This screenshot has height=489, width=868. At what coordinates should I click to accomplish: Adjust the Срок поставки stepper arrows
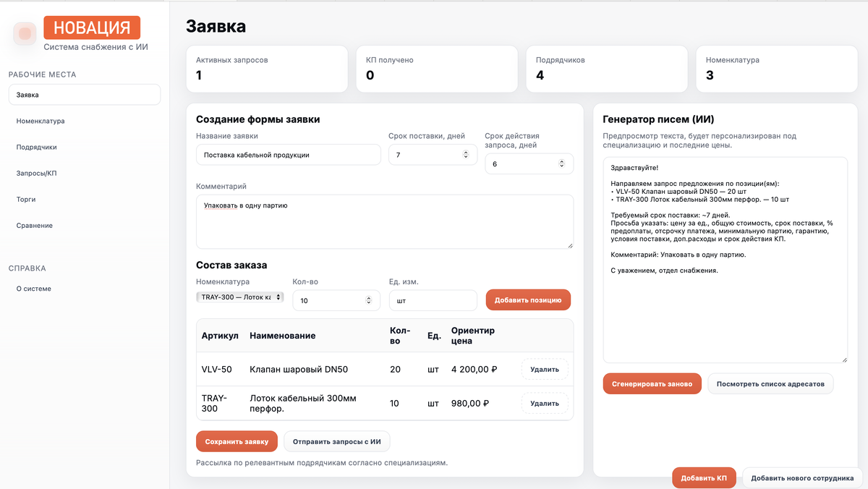tap(465, 155)
